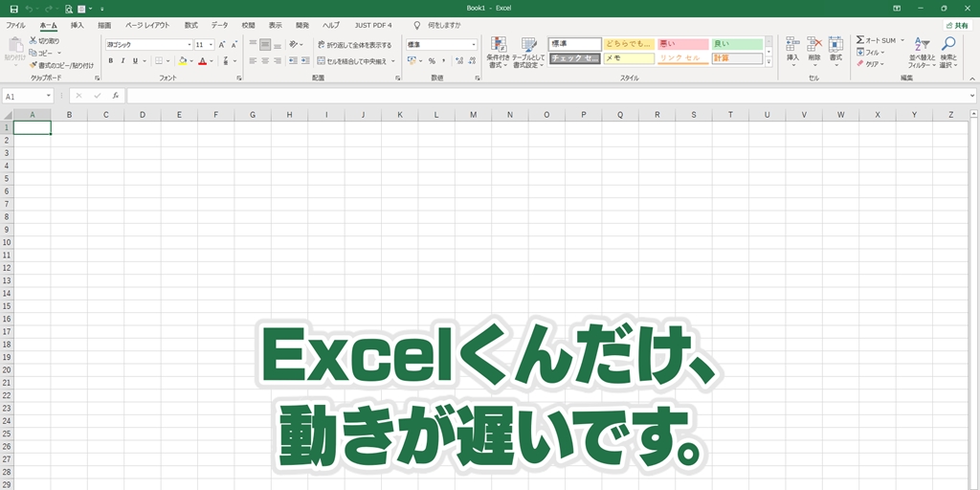Click the Insert Function fx icon

point(116,97)
